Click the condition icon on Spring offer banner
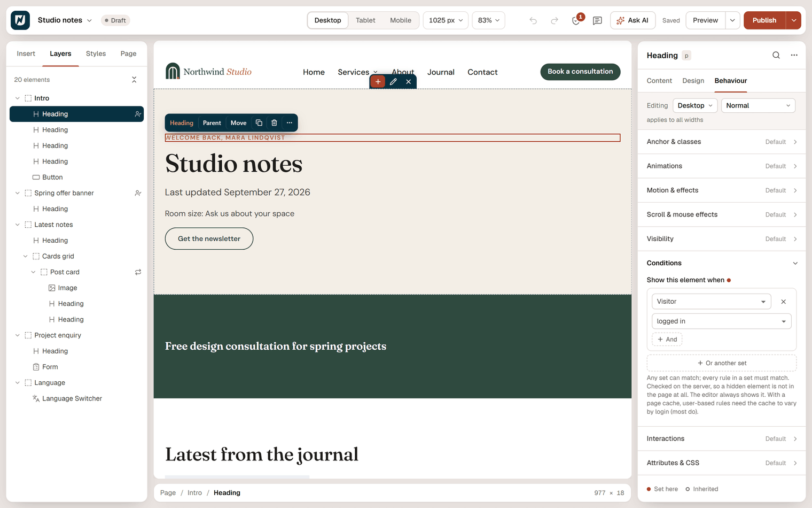Image resolution: width=812 pixels, height=508 pixels. [138, 193]
